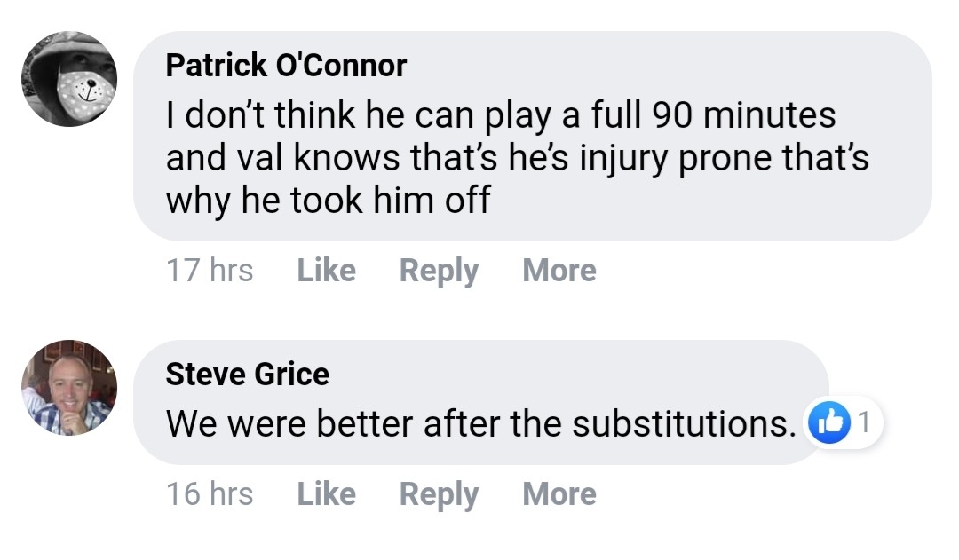Click the "why he took him off" line
The height and width of the screenshot is (560, 959).
click(x=328, y=201)
